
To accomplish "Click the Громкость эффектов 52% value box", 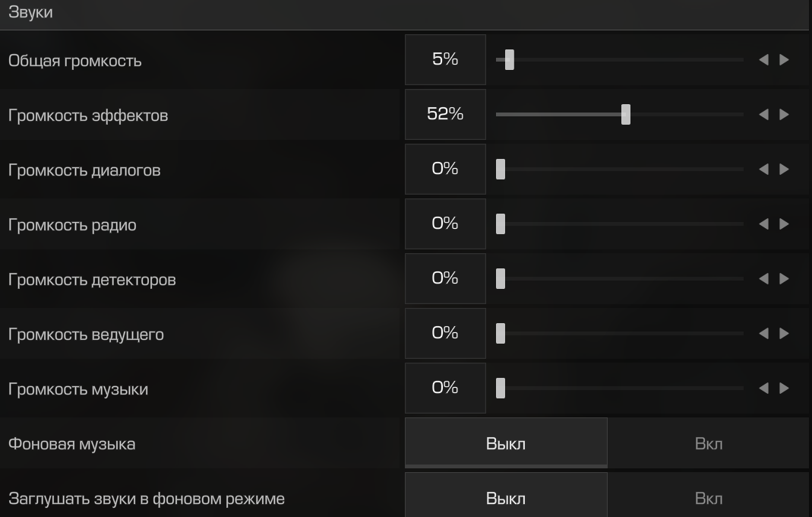I will pyautogui.click(x=445, y=115).
